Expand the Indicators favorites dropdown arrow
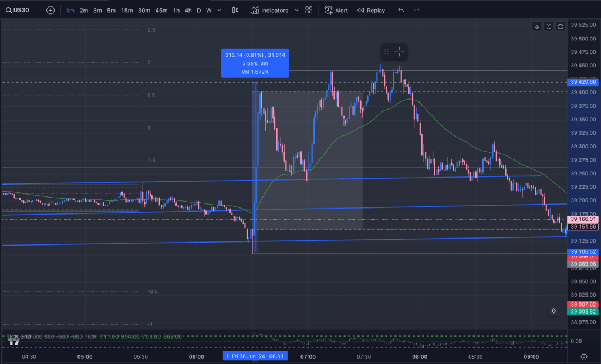The image size is (601, 364). 296,10
